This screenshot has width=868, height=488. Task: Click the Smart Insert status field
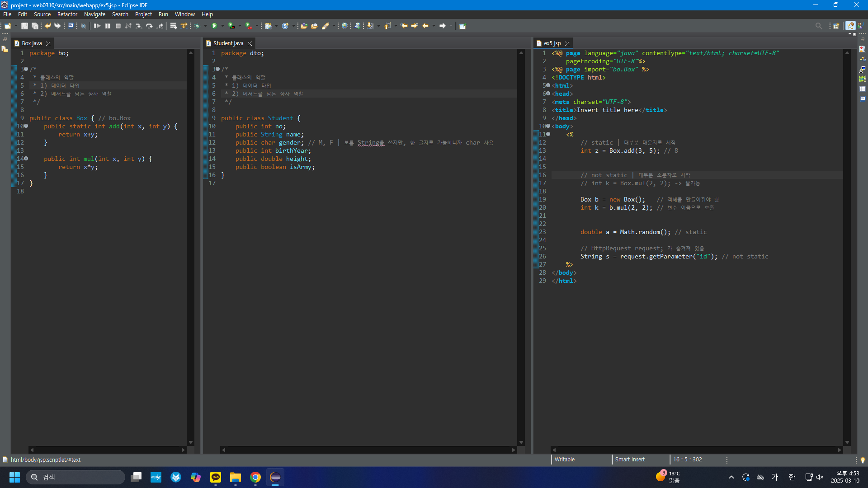[630, 460]
